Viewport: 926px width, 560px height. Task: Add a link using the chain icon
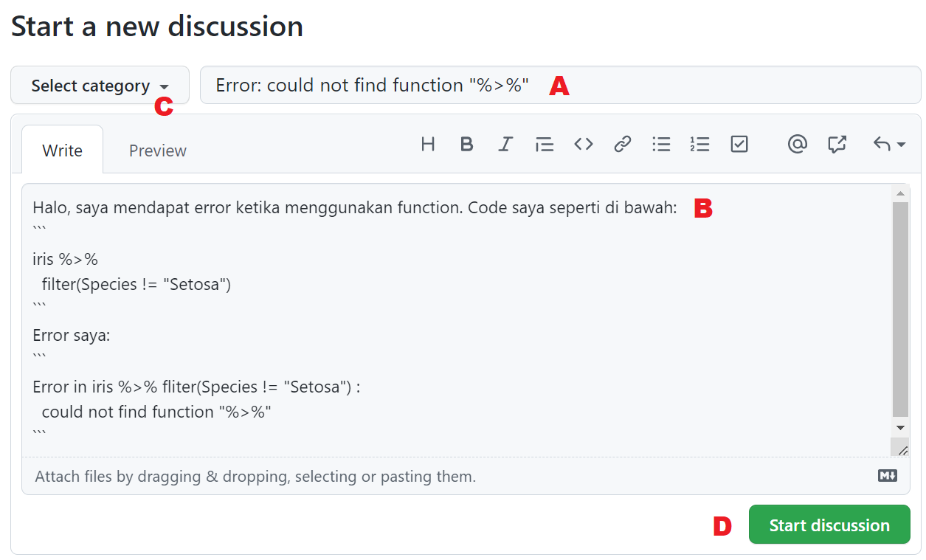click(x=623, y=144)
